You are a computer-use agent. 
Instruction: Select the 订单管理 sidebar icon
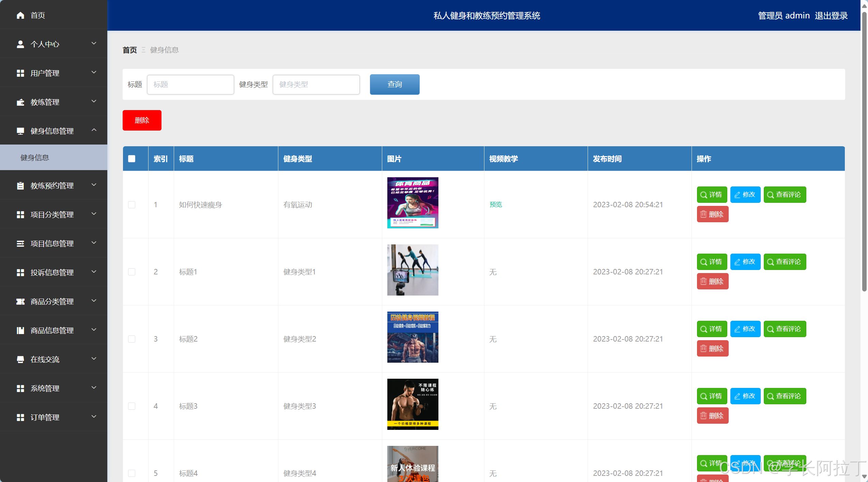[20, 417]
